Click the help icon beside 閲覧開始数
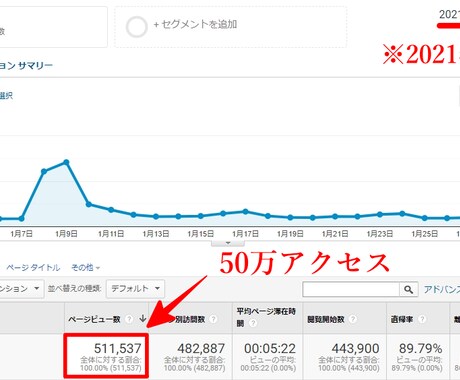460x380 pixels. [352, 319]
